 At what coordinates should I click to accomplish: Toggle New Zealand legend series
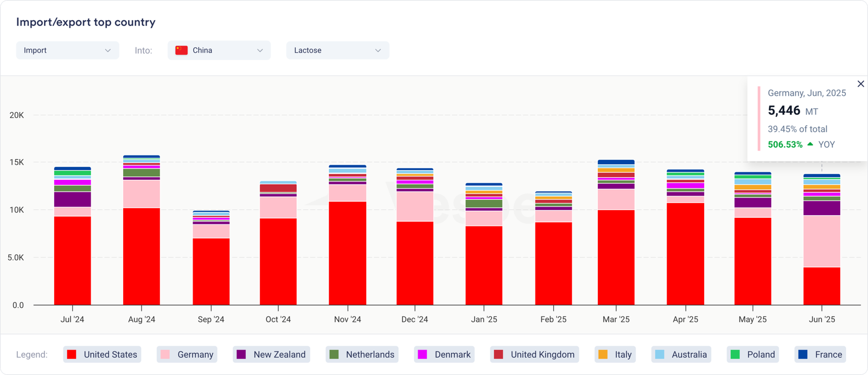[271, 354]
